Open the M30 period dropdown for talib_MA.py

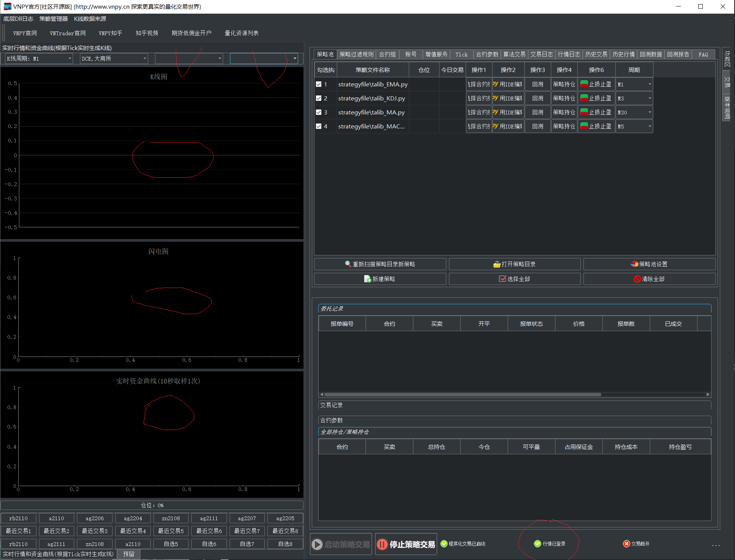(x=634, y=112)
